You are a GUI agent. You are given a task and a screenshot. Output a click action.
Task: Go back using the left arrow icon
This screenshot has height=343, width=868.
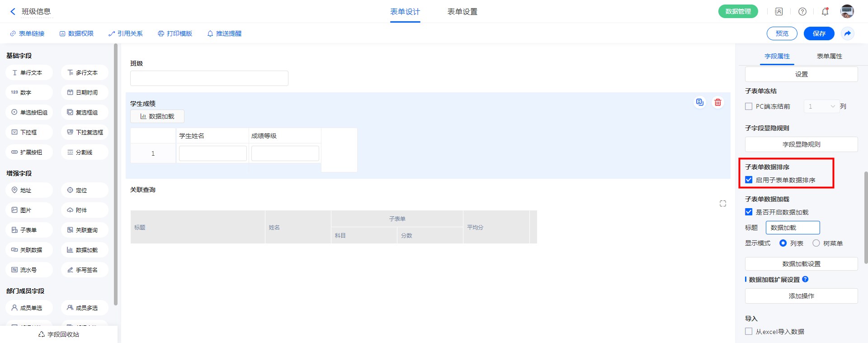coord(13,12)
